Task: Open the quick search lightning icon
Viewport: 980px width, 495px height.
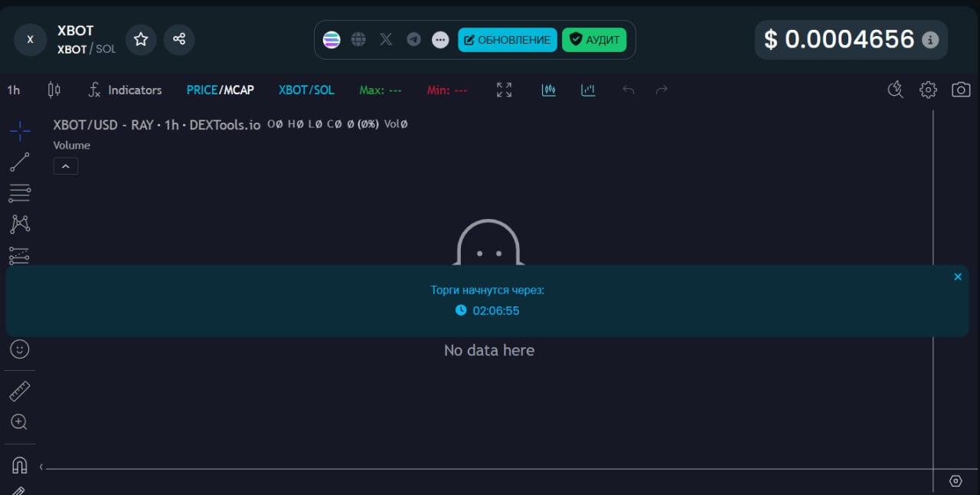Action: coord(895,90)
